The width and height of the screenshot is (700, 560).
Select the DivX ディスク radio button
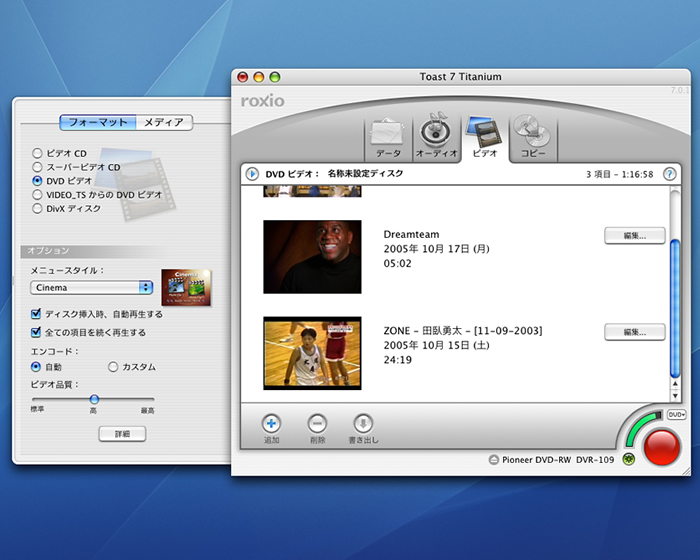click(37, 209)
